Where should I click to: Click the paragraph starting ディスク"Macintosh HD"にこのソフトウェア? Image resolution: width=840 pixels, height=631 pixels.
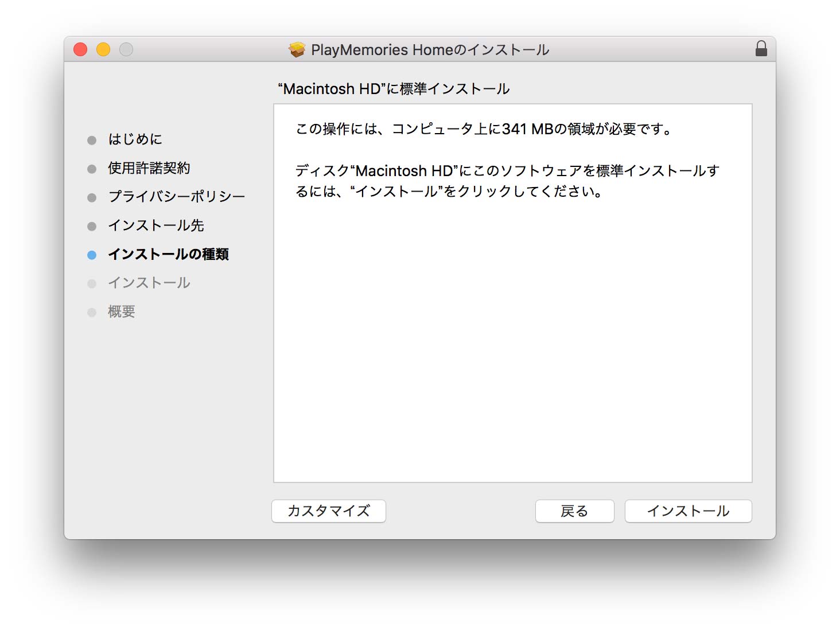coord(507,181)
